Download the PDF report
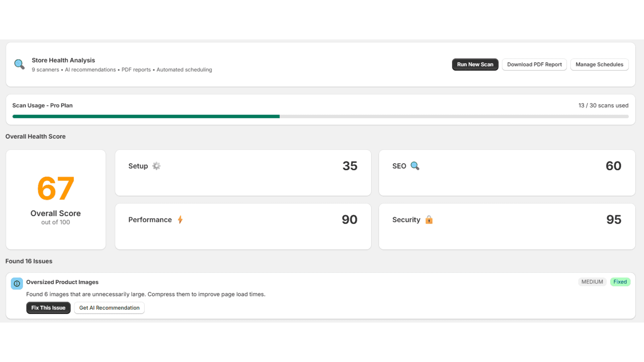The width and height of the screenshot is (644, 362). click(x=534, y=64)
